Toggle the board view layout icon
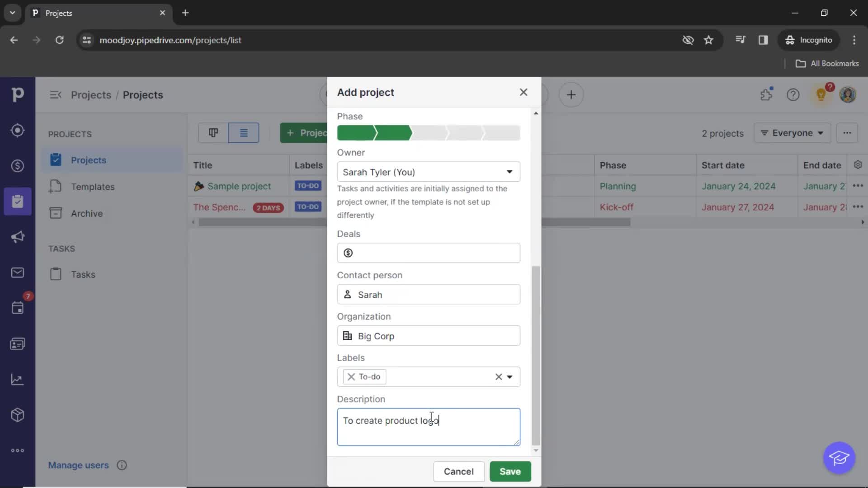868x488 pixels. point(213,132)
